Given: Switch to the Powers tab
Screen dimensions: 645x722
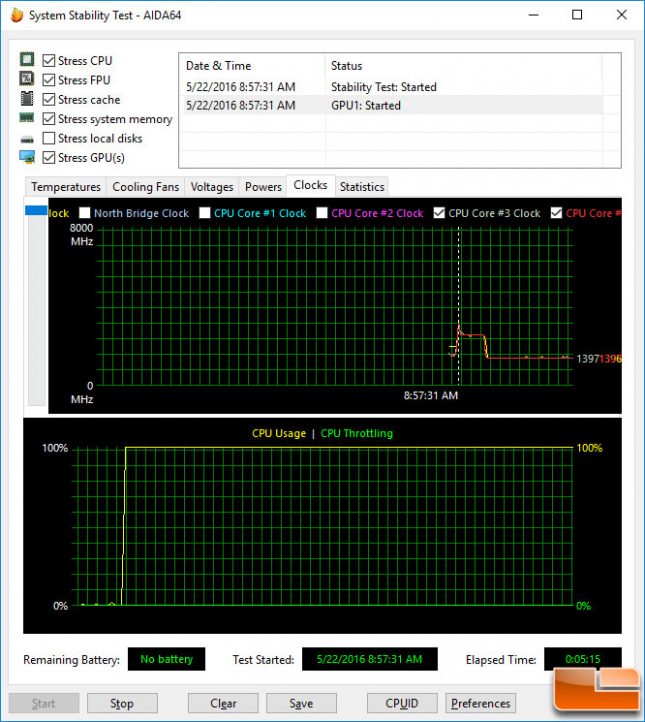Looking at the screenshot, I should 263,186.
